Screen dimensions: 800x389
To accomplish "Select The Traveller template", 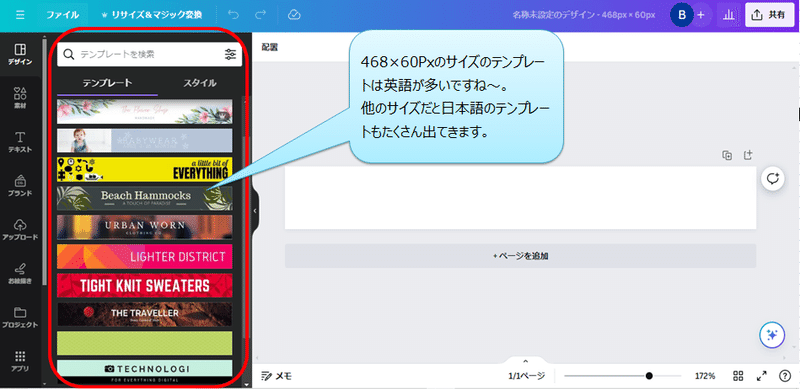I will pos(144,314).
